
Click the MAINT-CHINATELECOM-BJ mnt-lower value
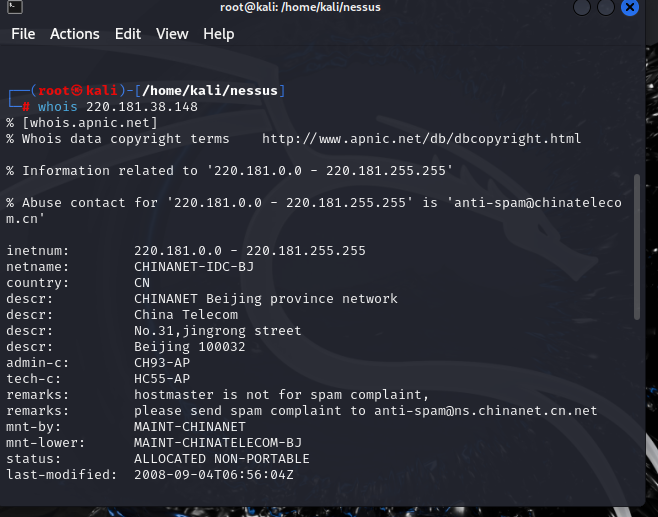pos(218,443)
